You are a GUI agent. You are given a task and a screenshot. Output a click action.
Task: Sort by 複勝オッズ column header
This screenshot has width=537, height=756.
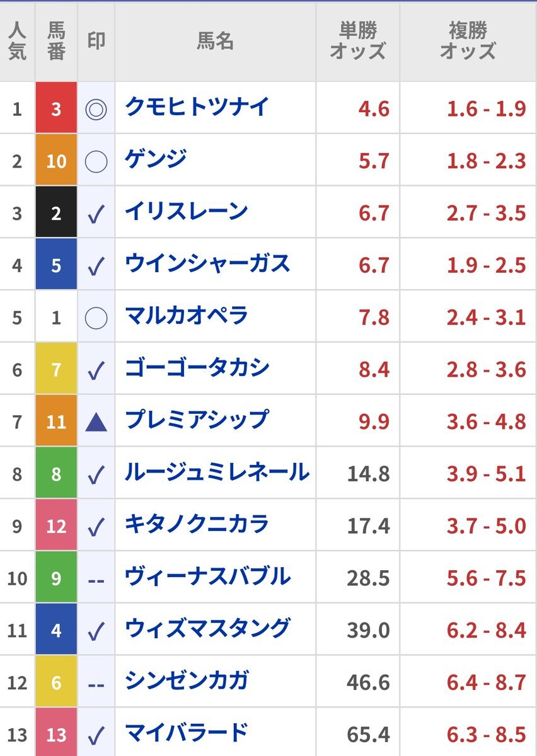[468, 42]
